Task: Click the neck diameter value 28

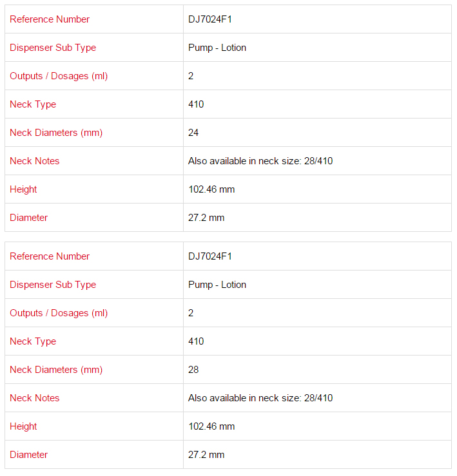Action: [193, 370]
